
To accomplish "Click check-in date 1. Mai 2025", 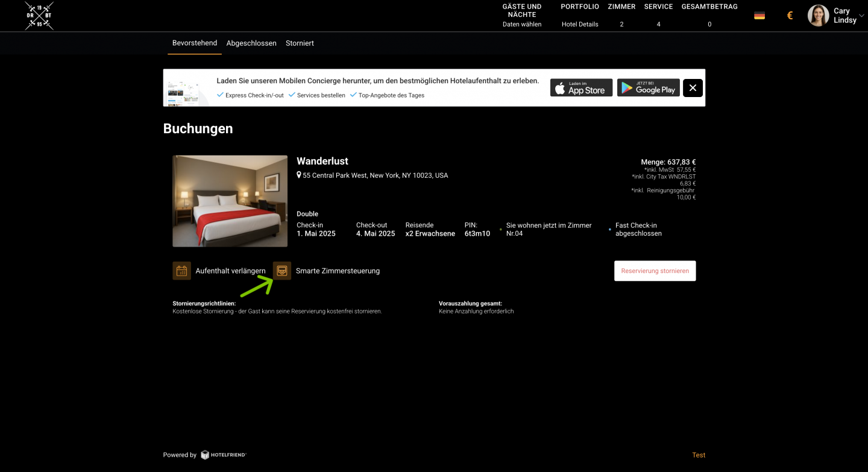I will pyautogui.click(x=316, y=233).
